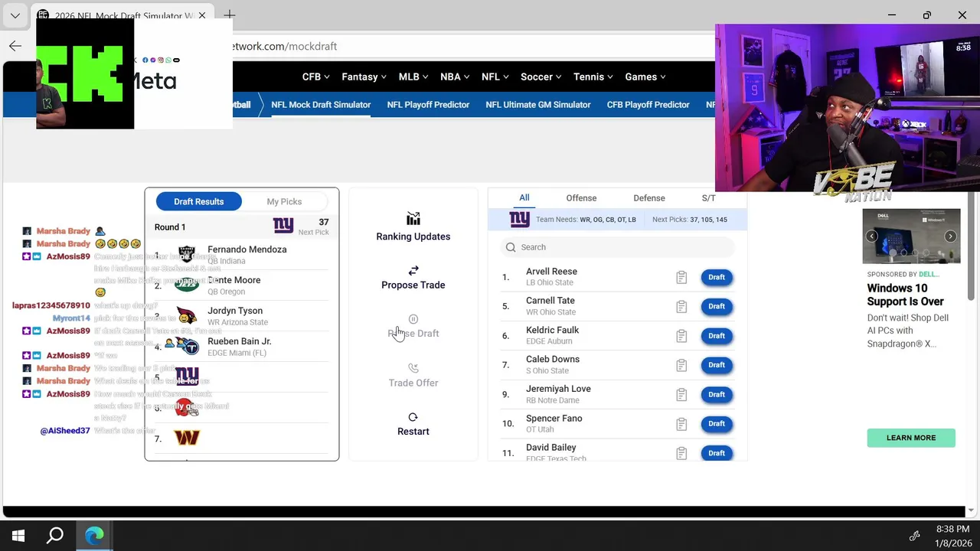The width and height of the screenshot is (980, 551).
Task: Open scouting report icon for Keldric Faulk
Action: [x=681, y=336]
